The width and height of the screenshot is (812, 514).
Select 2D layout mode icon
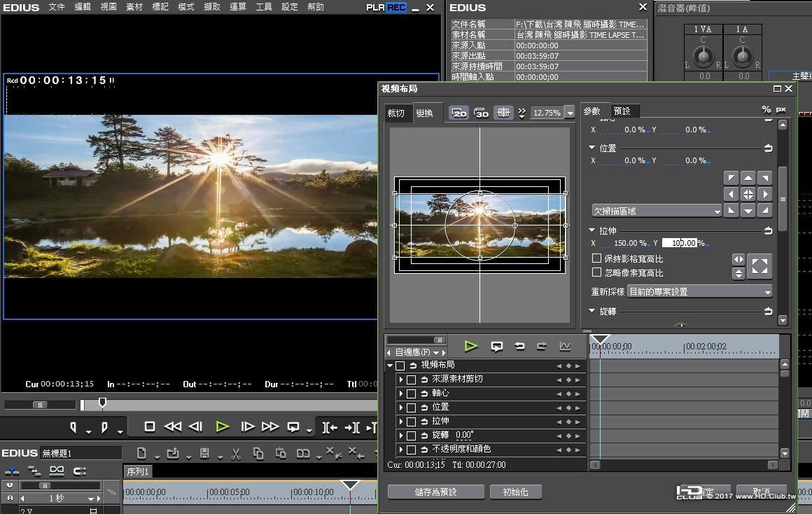458,113
